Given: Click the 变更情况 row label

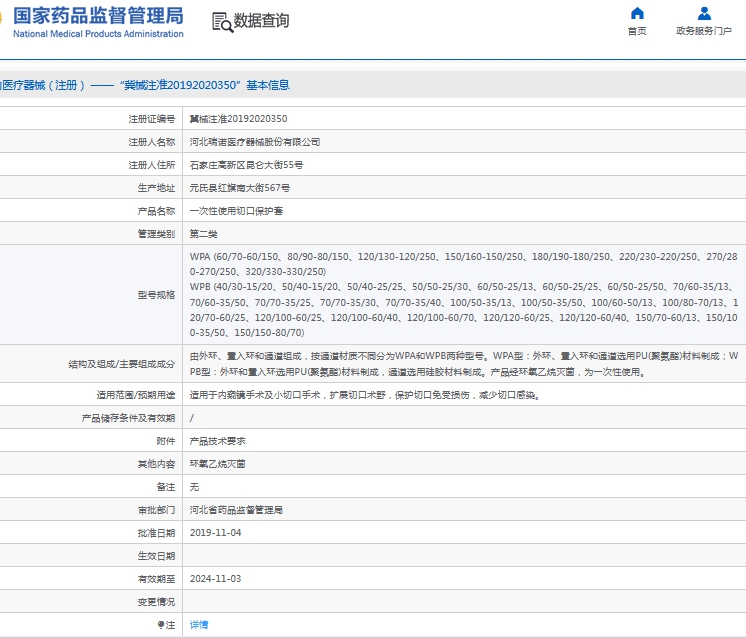Looking at the screenshot, I should (157, 602).
